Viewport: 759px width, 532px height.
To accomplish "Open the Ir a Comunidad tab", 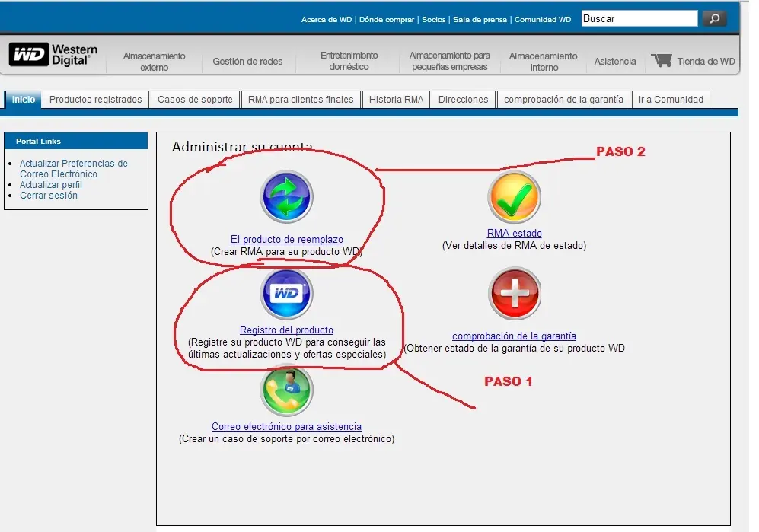I will (x=671, y=99).
